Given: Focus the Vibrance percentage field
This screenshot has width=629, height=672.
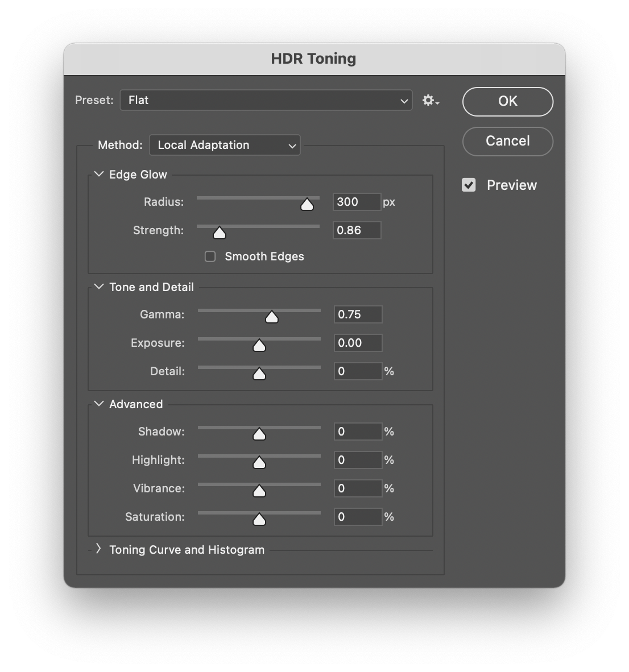Looking at the screenshot, I should tap(358, 488).
